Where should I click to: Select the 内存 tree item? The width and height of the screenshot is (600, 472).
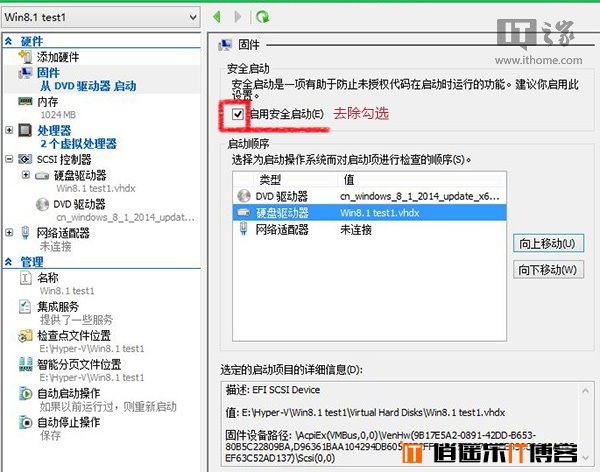point(47,102)
